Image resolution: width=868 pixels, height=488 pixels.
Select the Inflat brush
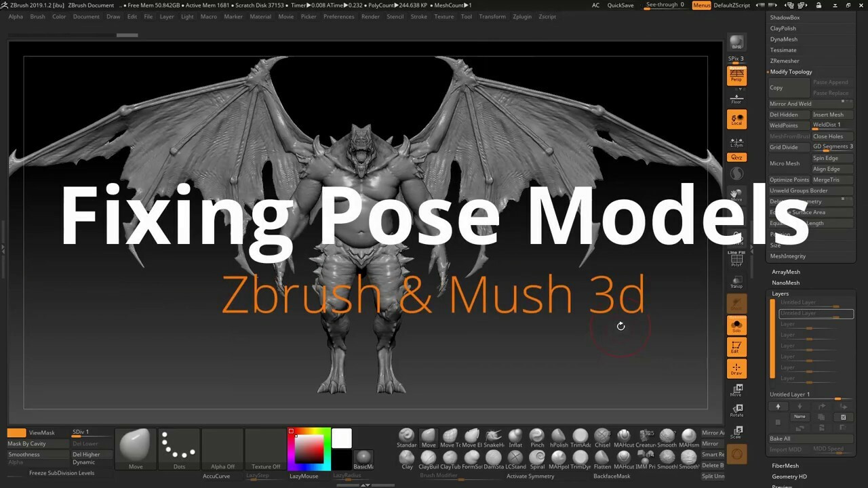point(515,437)
